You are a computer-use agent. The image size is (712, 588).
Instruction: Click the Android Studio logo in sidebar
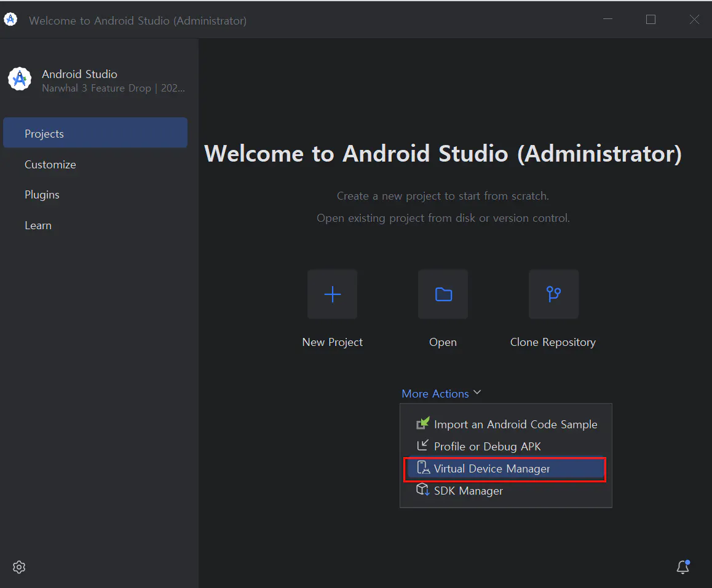[20, 79]
